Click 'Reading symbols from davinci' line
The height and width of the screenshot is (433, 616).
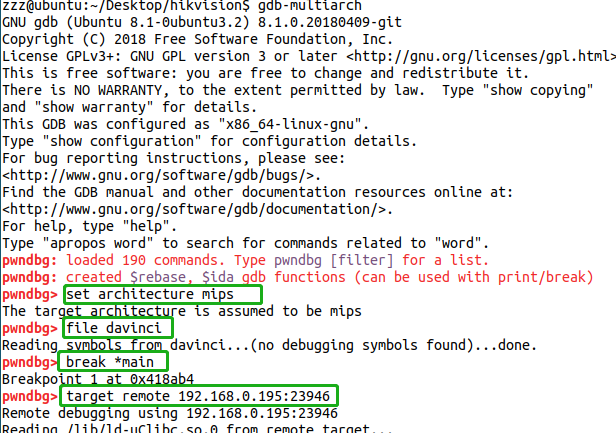click(269, 345)
